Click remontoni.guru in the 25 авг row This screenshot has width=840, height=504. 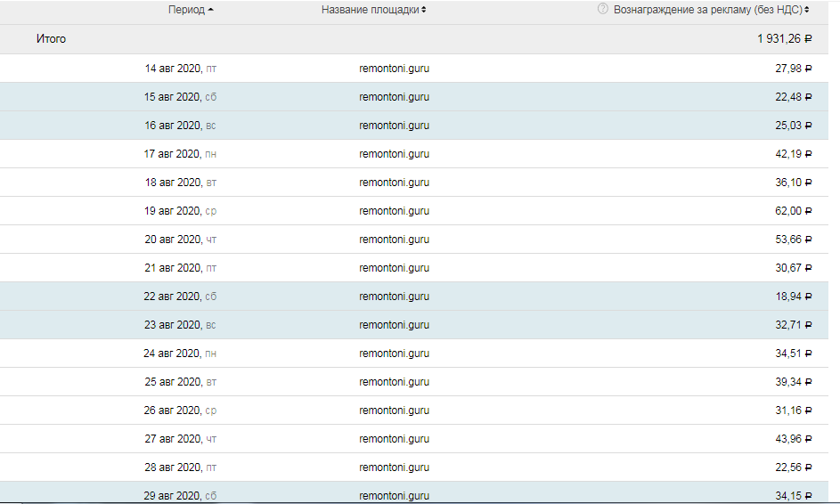coord(395,381)
